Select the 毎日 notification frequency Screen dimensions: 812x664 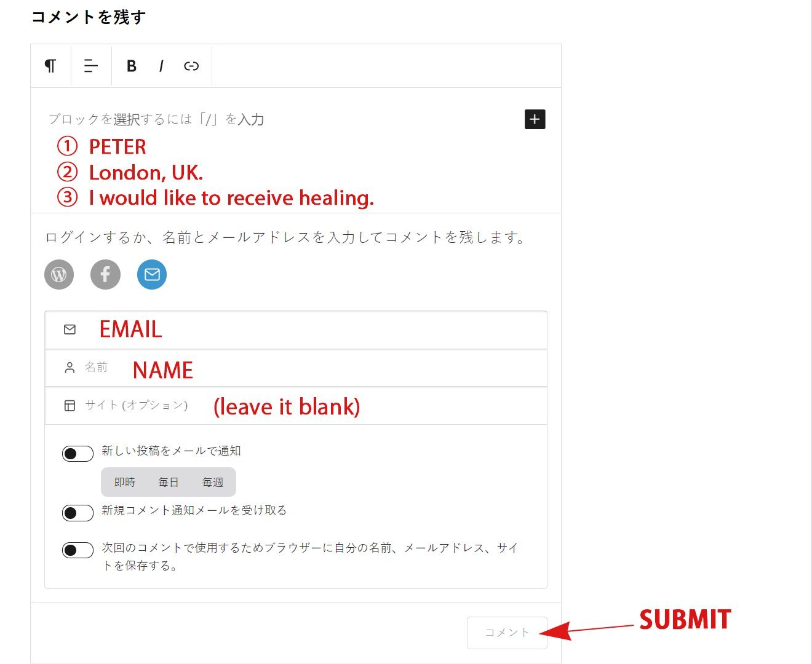tap(169, 483)
